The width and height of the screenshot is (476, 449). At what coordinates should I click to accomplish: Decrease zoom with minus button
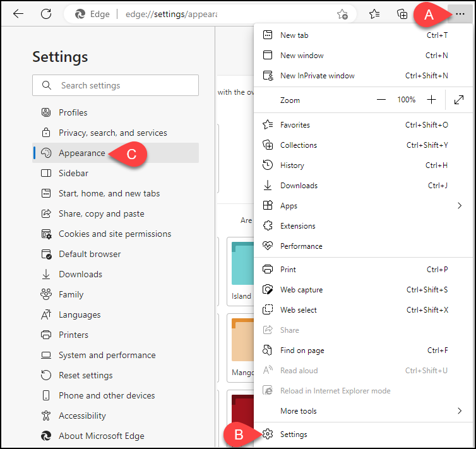coord(381,100)
